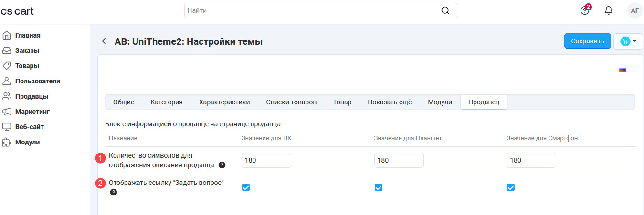Click the "Отображать ссылку" label text
The height and width of the screenshot is (215, 644).
pyautogui.click(x=166, y=183)
